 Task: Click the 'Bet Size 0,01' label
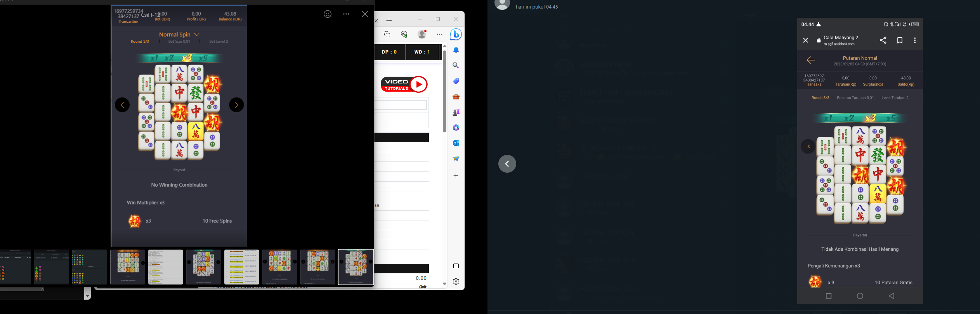click(x=179, y=42)
